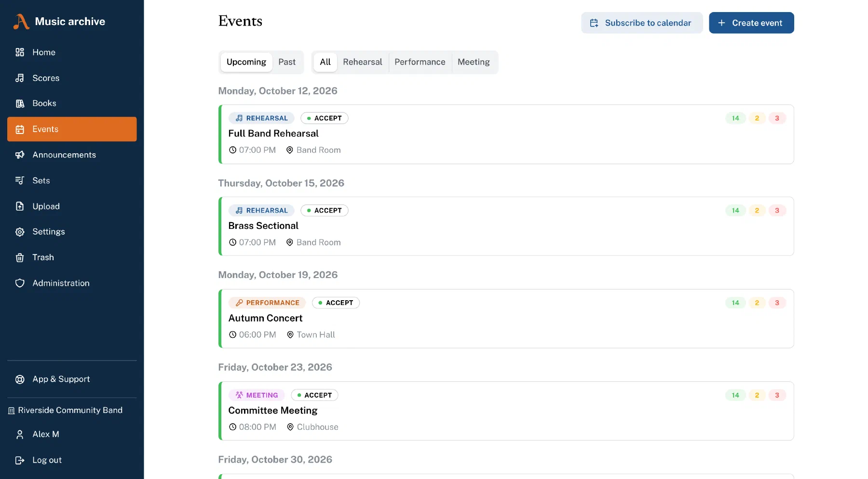Click the Events calendar icon in sidebar

[20, 129]
